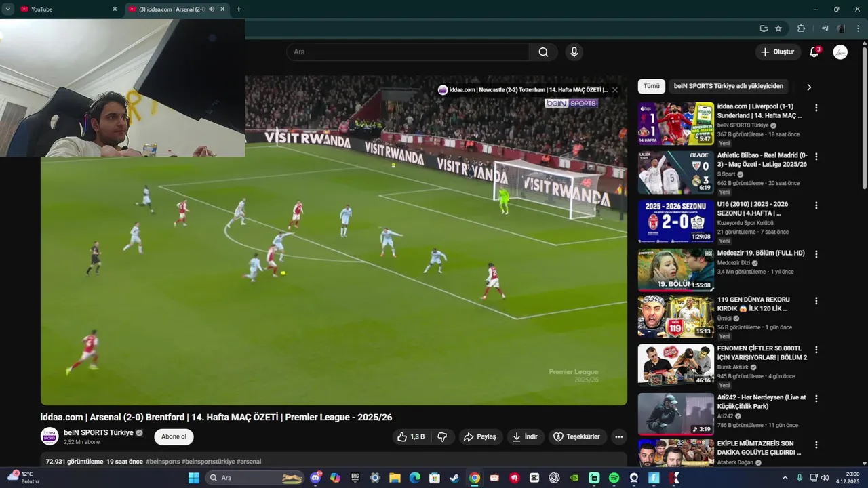Viewport: 868px width, 488px height.
Task: Click inside the YouTube Ara search field
Action: (408, 52)
